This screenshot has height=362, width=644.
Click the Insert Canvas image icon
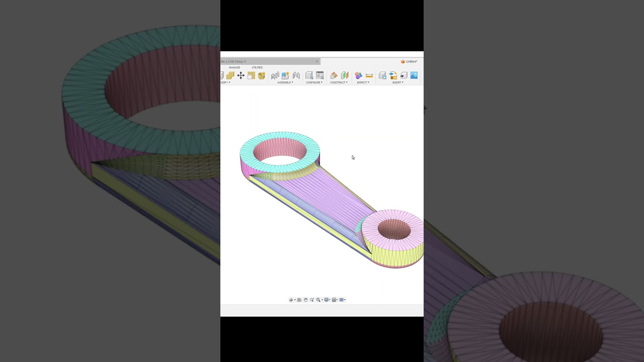tap(414, 75)
